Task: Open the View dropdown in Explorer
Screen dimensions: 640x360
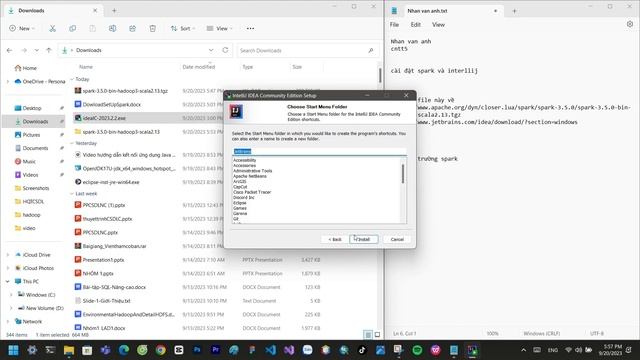Action: (219, 29)
